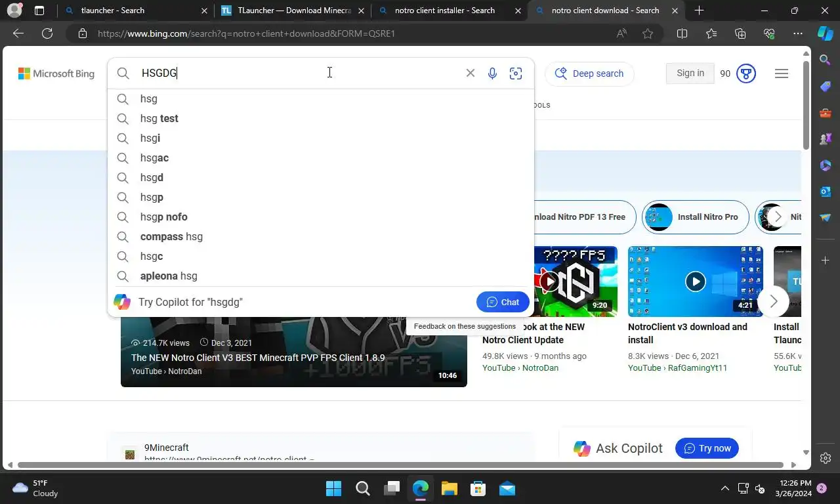
Task: Select the 'hsg test' suggestion
Action: tap(321, 118)
